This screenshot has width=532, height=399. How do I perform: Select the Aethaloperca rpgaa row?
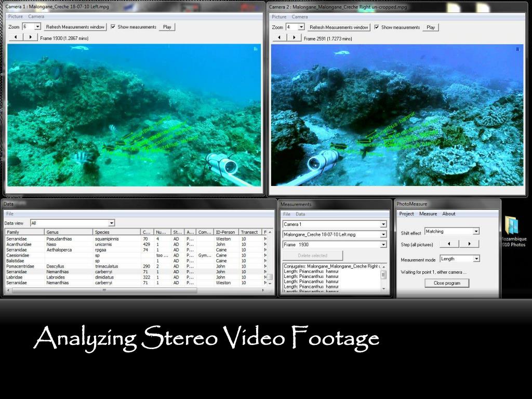(x=136, y=250)
